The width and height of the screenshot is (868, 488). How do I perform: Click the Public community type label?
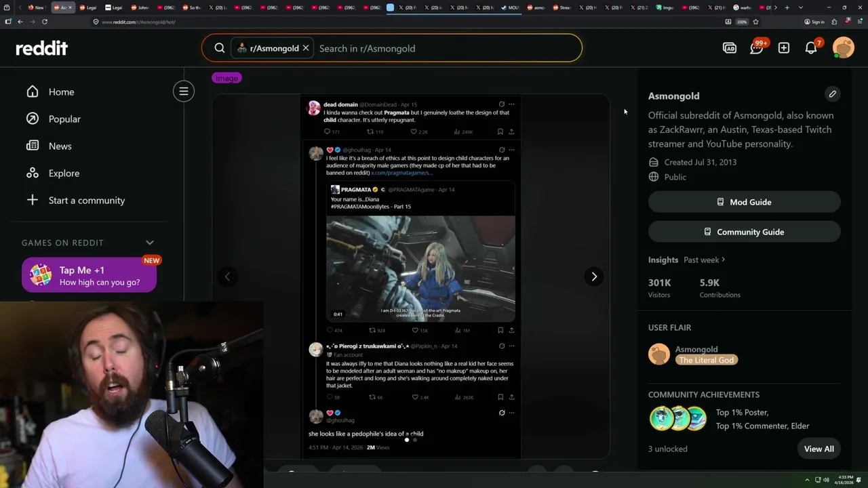click(x=675, y=177)
